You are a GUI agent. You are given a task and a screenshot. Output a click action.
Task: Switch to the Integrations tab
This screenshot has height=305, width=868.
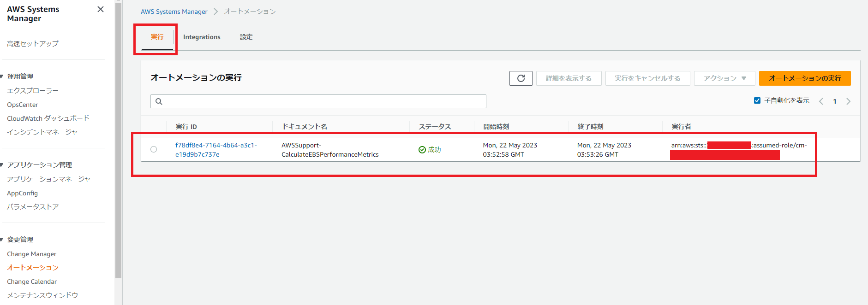point(202,37)
